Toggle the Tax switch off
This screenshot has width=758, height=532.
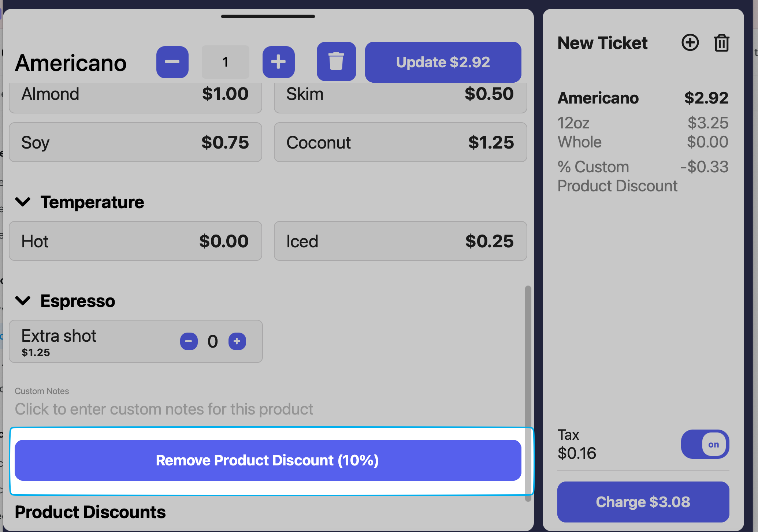[705, 444]
